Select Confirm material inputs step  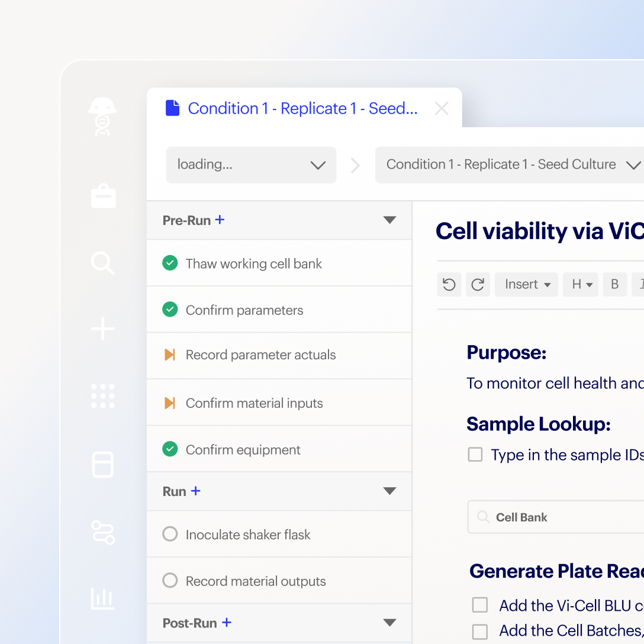[x=279, y=402]
